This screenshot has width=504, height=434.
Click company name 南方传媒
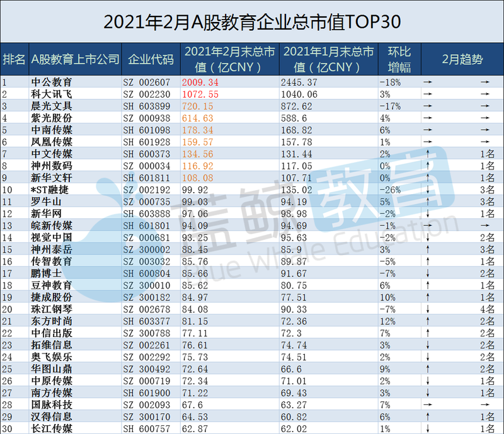click(x=52, y=393)
